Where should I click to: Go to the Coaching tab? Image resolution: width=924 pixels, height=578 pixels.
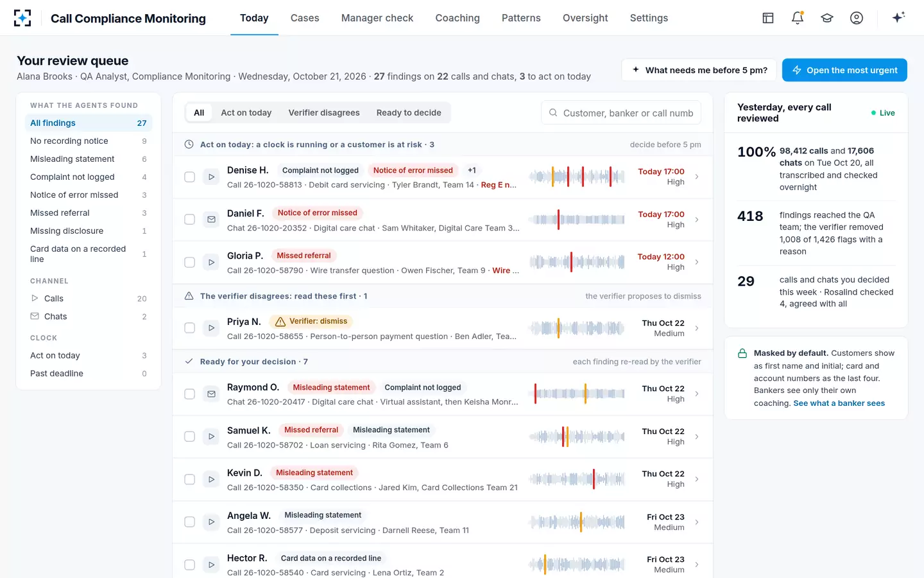click(458, 18)
